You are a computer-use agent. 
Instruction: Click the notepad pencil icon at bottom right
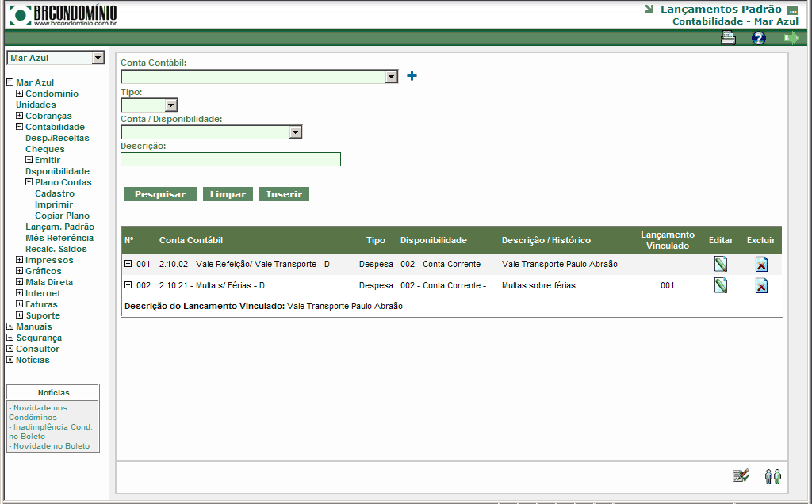(741, 475)
